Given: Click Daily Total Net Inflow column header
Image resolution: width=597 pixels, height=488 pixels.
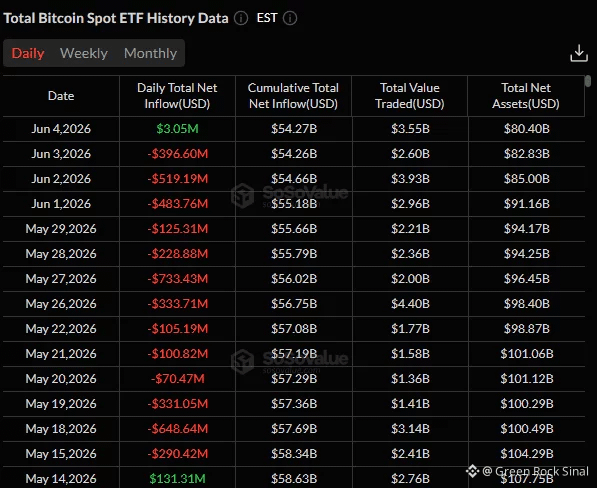Looking at the screenshot, I should (x=177, y=96).
